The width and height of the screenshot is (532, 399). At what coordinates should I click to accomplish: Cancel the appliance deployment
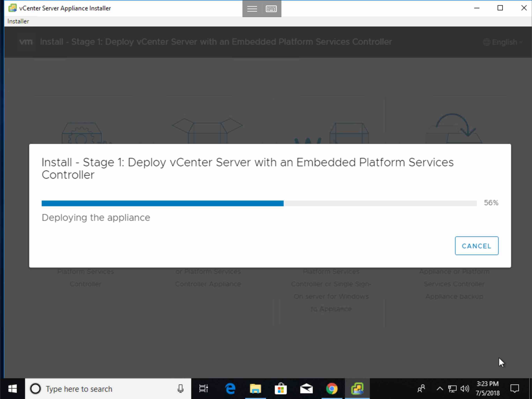tap(477, 246)
